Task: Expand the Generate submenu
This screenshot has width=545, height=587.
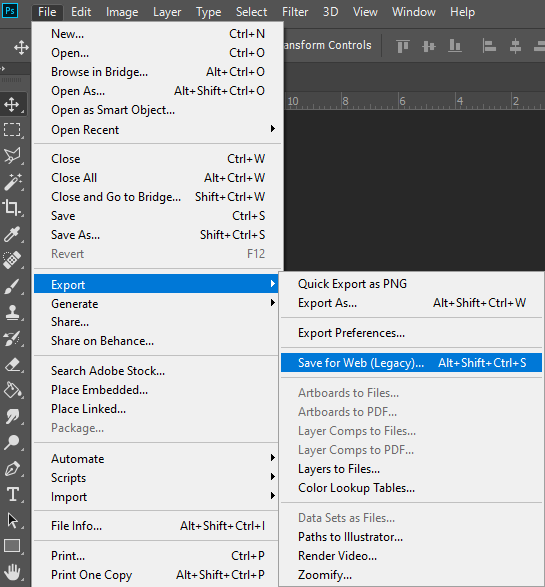Action: 156,304
